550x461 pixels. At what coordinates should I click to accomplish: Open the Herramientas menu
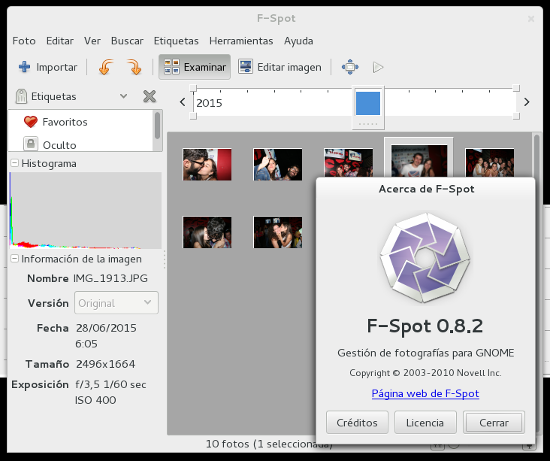pos(241,41)
